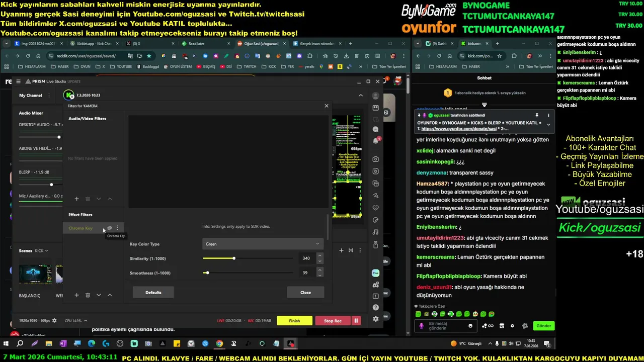The image size is (644, 362).
Task: Select the Chroma Key effect filter
Action: pyautogui.click(x=80, y=228)
